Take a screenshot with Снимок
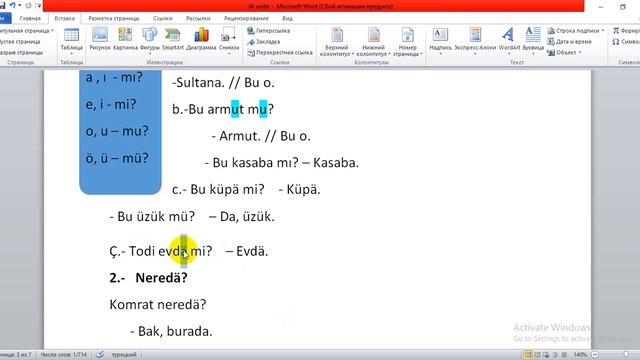The image size is (640, 360). point(229,40)
